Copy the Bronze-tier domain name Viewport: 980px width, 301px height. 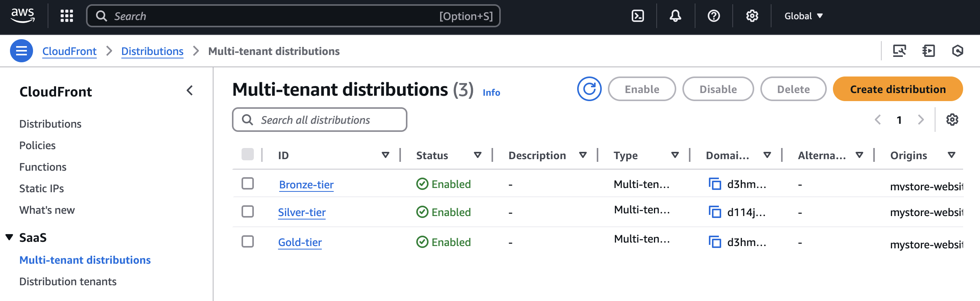tap(715, 184)
